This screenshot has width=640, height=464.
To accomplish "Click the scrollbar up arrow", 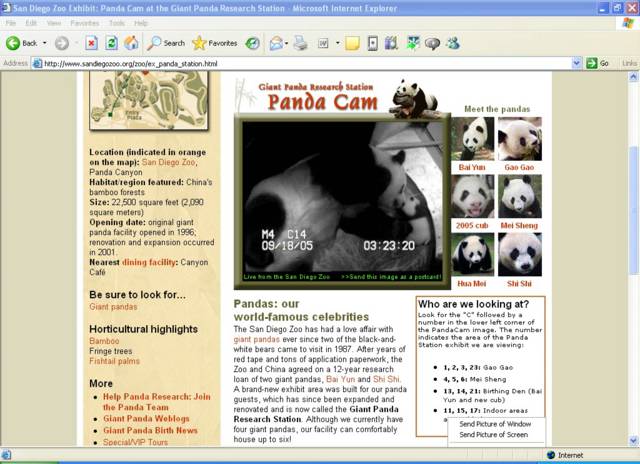I will [x=633, y=76].
